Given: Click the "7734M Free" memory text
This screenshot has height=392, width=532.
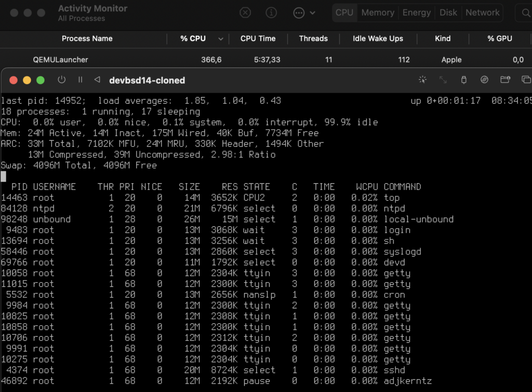Looking at the screenshot, I should (x=292, y=133).
